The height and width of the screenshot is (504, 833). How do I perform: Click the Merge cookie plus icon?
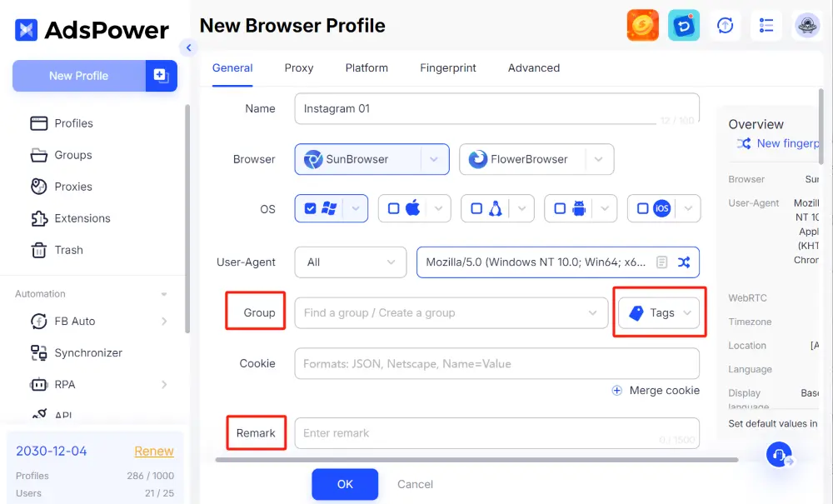(x=616, y=391)
